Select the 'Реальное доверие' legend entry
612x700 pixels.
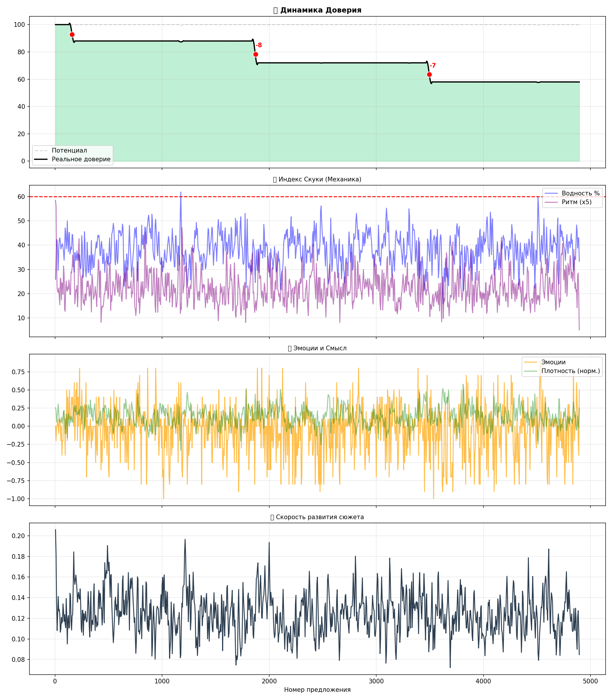point(81,159)
